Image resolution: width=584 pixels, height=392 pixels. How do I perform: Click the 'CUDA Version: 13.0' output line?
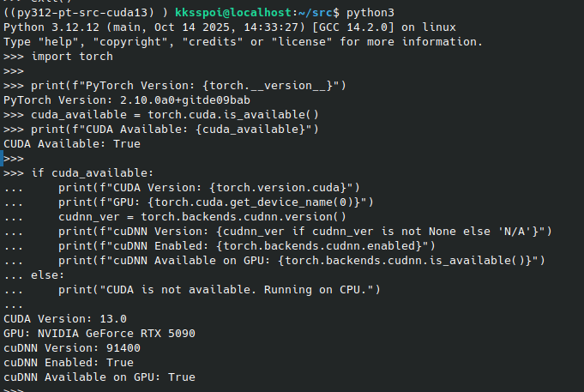65,318
